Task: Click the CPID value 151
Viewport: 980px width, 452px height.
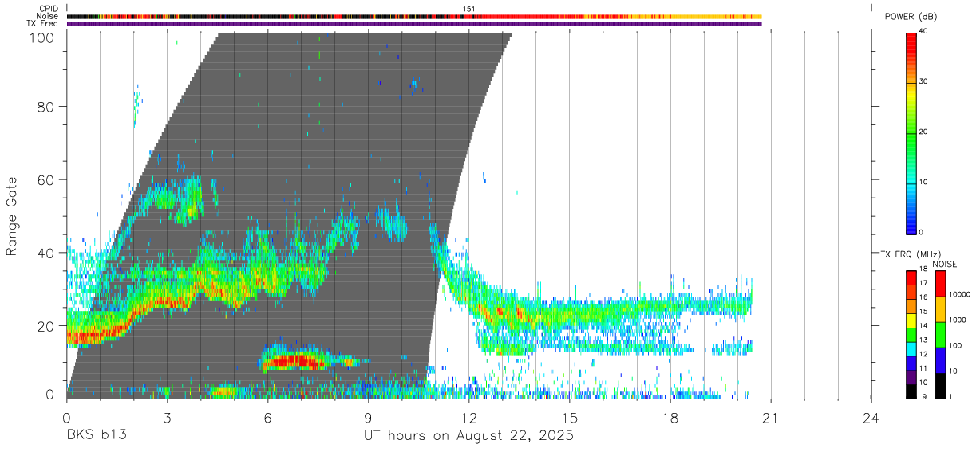Action: tap(469, 9)
